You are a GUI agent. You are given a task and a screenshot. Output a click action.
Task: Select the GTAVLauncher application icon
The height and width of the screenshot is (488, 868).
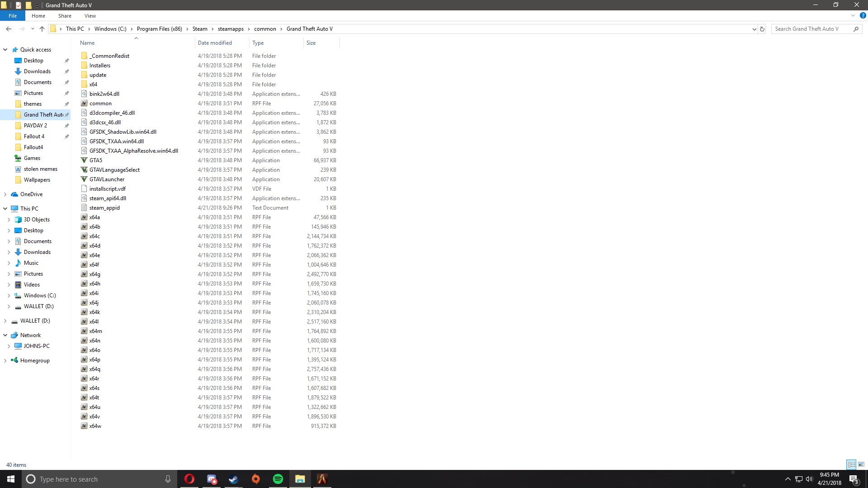pos(84,179)
